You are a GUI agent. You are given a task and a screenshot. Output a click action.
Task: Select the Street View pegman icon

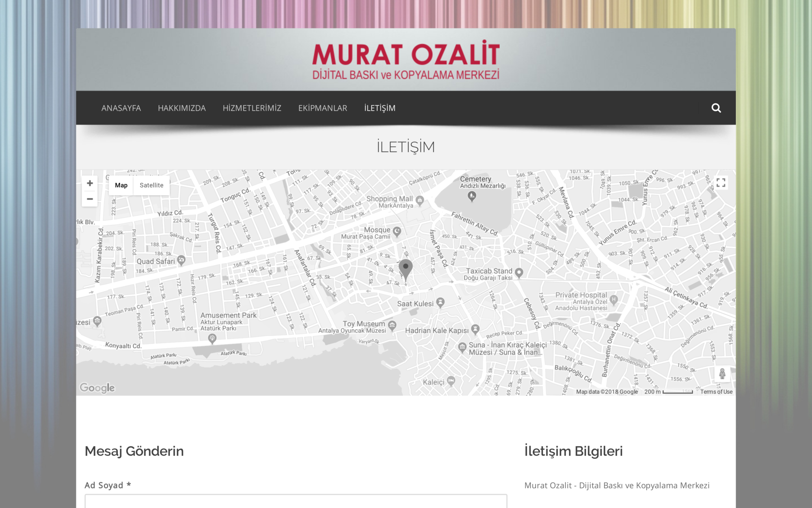[722, 373]
